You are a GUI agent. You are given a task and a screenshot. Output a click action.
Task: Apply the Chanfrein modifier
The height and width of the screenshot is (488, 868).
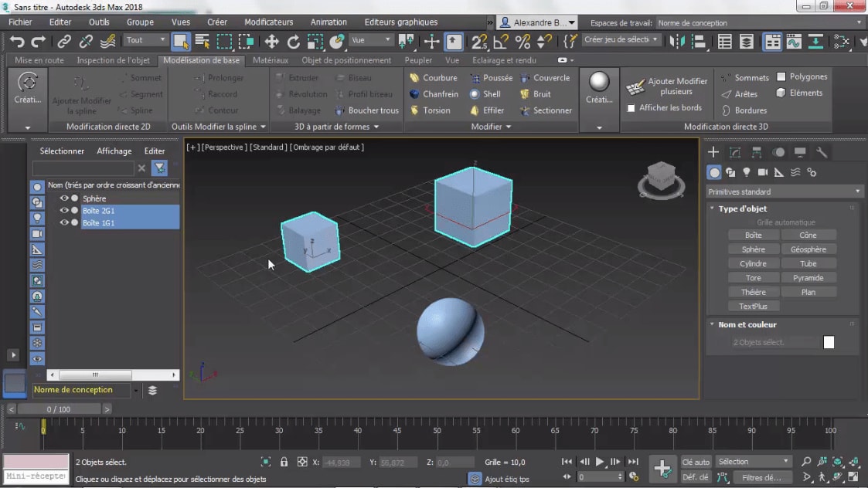[434, 94]
